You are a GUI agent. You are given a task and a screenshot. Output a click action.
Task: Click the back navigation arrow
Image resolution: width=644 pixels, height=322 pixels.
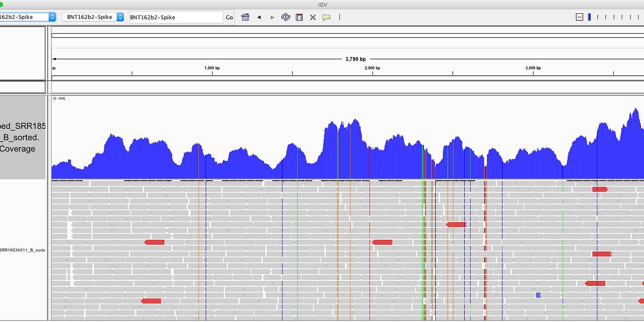[259, 17]
